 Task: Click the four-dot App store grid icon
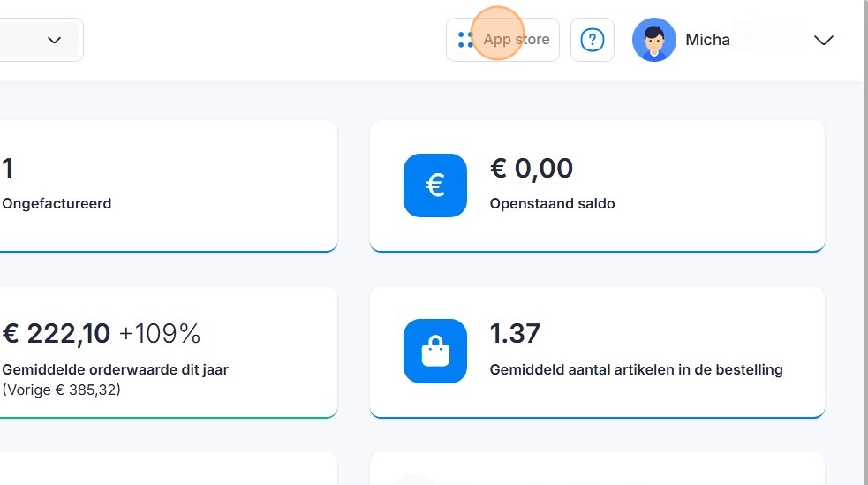click(x=465, y=40)
